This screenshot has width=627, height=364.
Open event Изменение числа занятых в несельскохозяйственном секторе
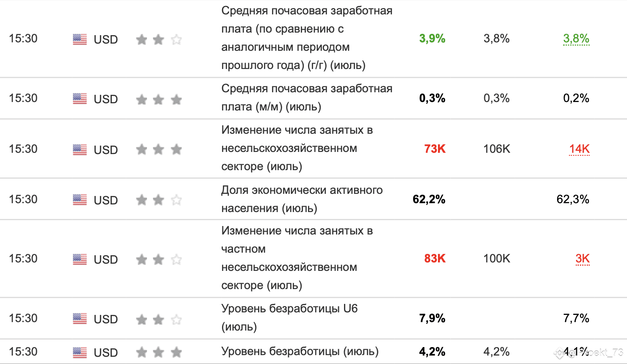pos(297,148)
